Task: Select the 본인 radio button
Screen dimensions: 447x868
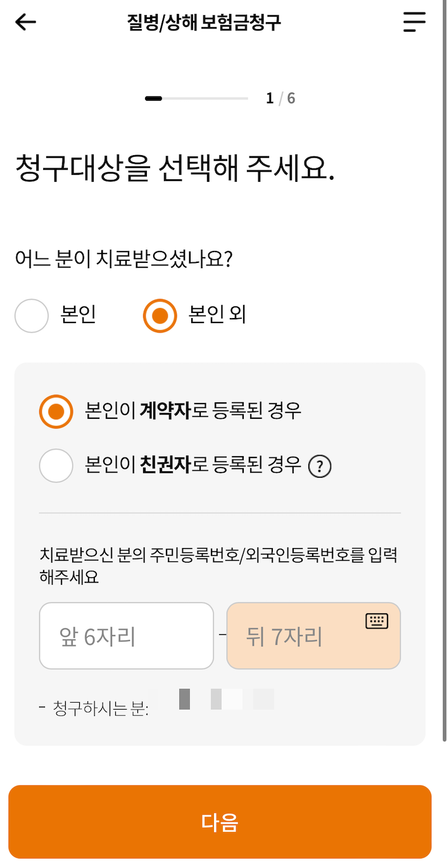Action: pos(32,316)
